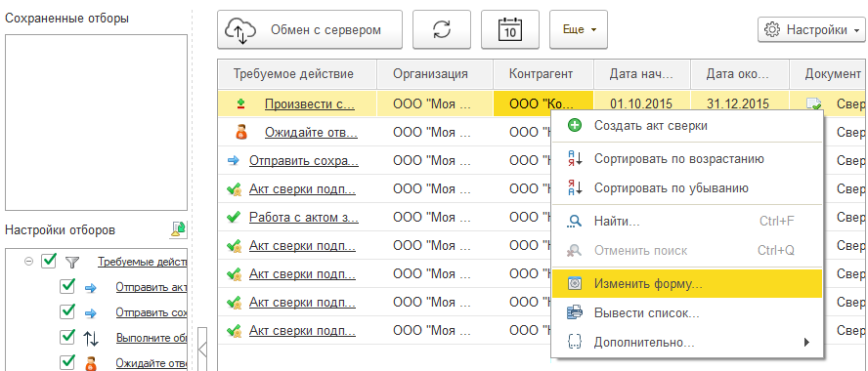
Task: Refresh the list with circular arrows button
Action: click(441, 30)
